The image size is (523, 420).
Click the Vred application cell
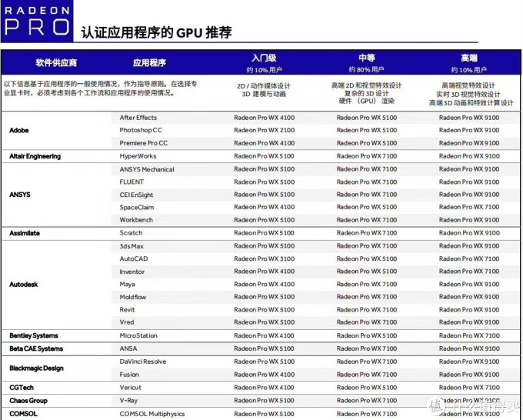point(126,322)
